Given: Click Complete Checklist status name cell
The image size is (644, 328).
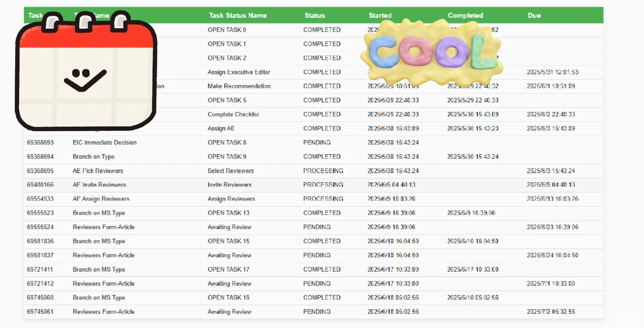Looking at the screenshot, I should (233, 114).
